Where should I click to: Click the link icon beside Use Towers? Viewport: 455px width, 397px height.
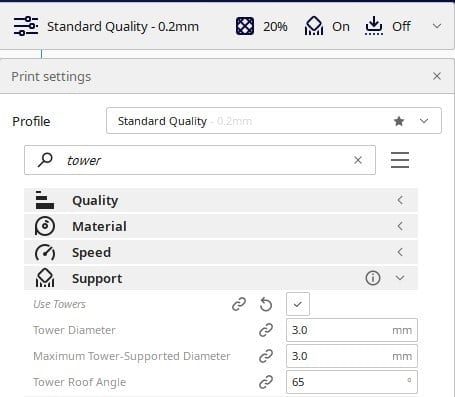pyautogui.click(x=239, y=304)
